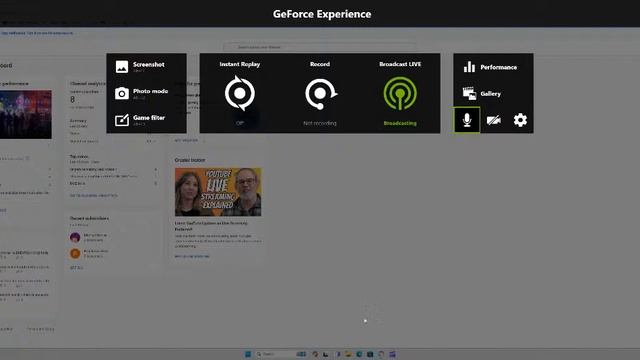Open the concert video thumbnail in background
640x360 pixels.
26,114
